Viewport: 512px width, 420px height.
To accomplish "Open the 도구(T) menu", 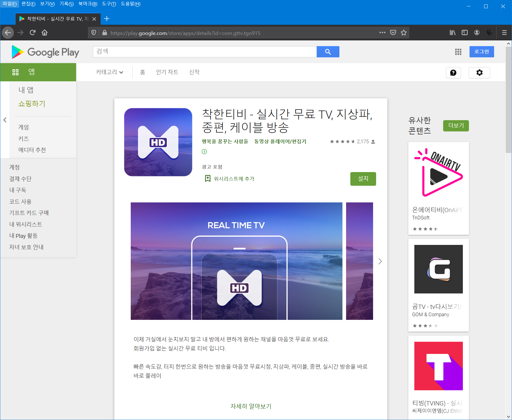I will pos(109,4).
